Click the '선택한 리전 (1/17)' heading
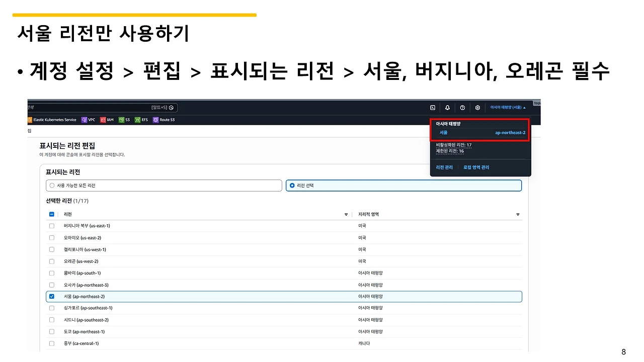 [67, 201]
